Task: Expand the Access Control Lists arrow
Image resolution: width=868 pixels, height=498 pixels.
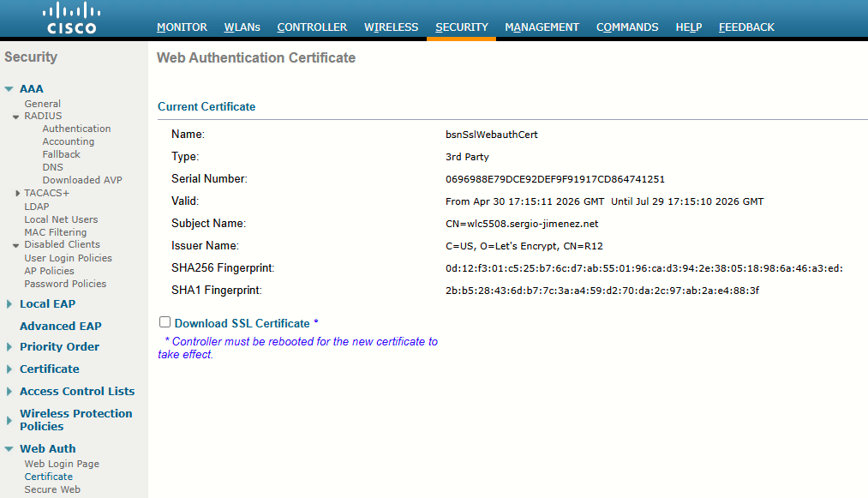Action: coord(9,391)
